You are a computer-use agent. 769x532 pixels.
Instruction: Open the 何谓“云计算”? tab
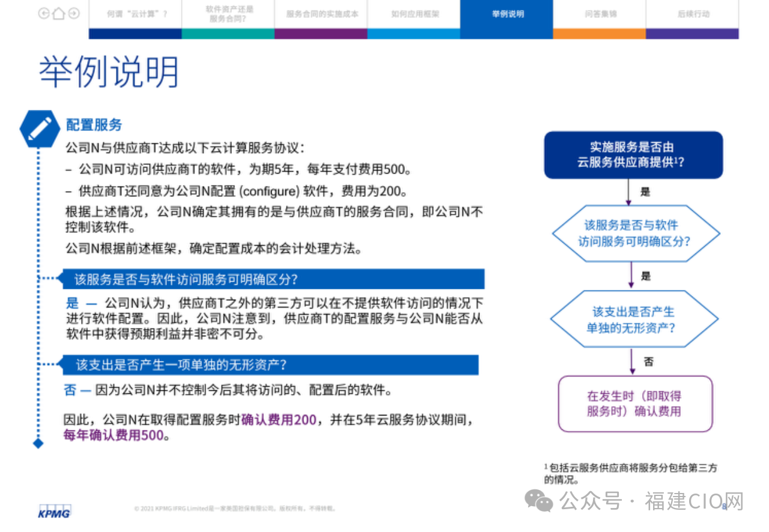coord(135,14)
